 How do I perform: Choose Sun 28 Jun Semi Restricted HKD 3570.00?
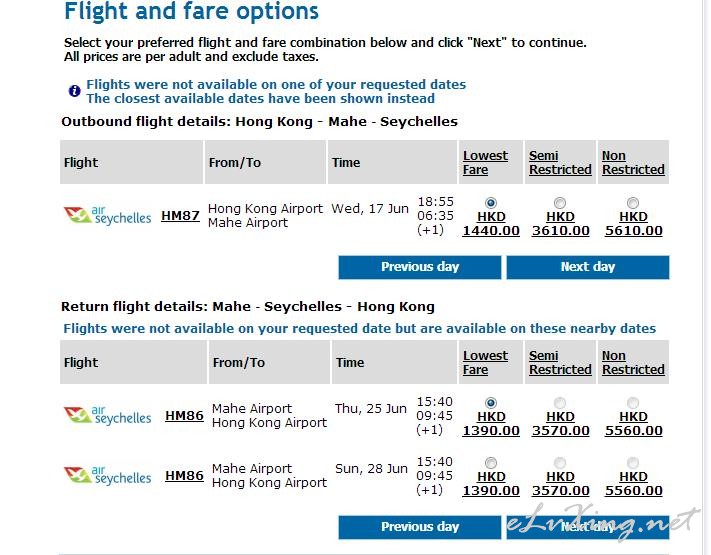[x=560, y=462]
